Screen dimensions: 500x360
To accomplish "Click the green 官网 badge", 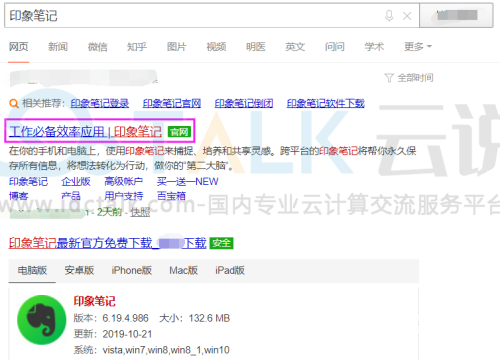I will [180, 132].
